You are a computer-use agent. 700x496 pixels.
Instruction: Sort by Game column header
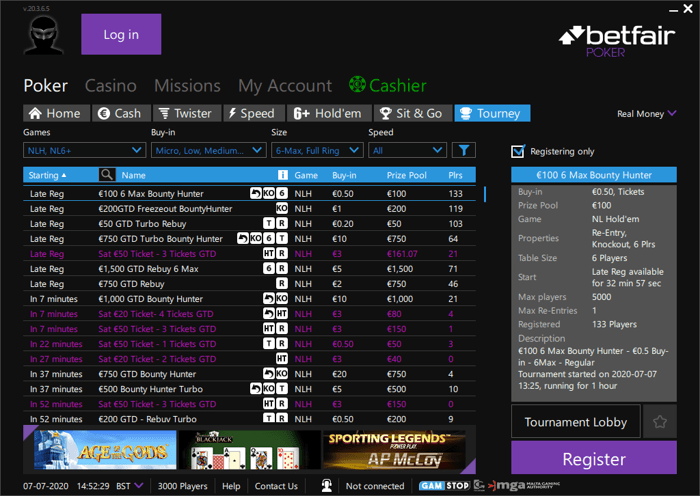[x=306, y=175]
